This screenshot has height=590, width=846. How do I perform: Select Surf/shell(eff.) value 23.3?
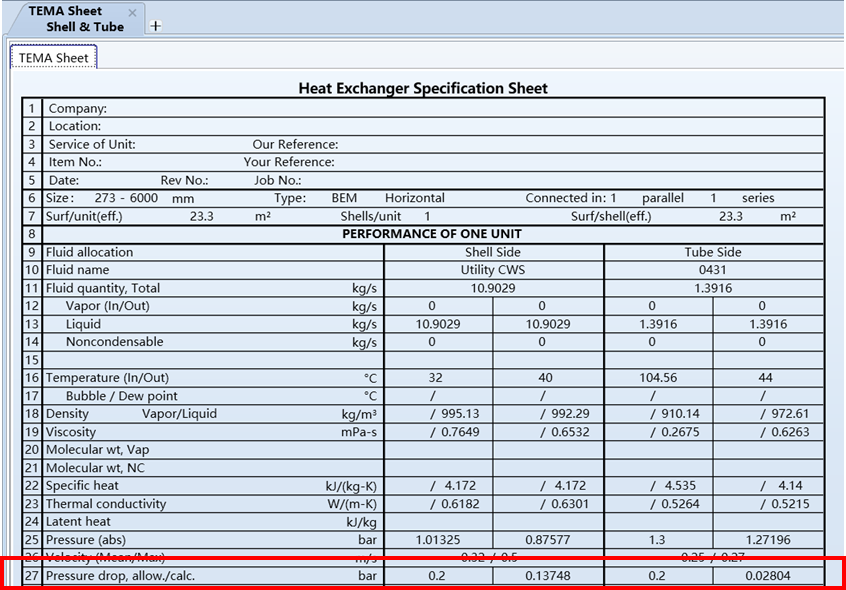pyautogui.click(x=731, y=216)
